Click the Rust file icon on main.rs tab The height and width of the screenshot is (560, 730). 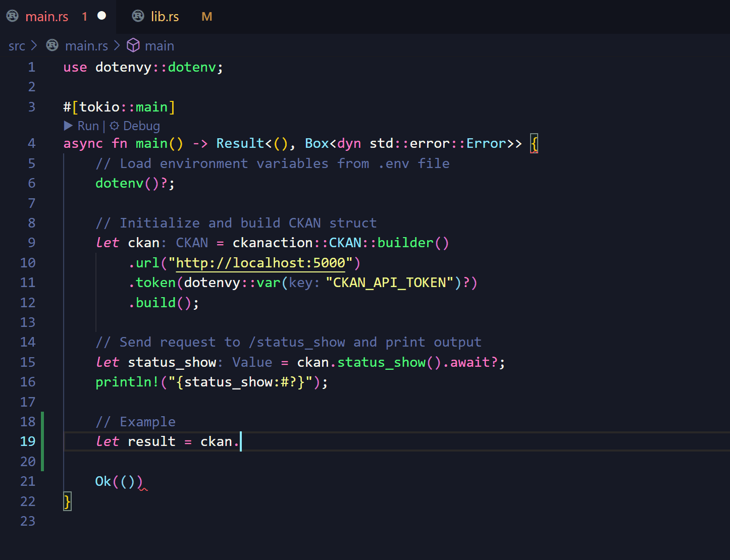click(x=13, y=16)
